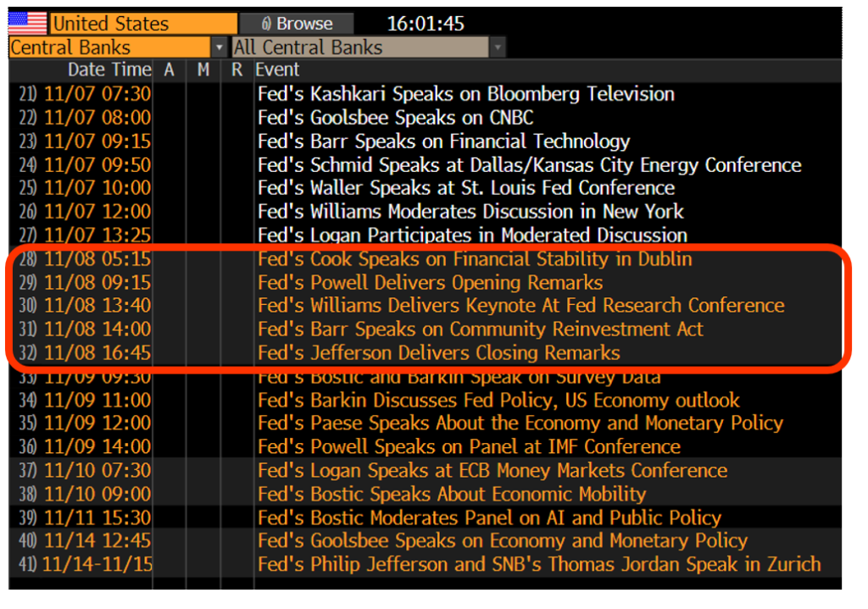
Task: Select row 25 date 11/07 10:00
Action: (x=97, y=188)
